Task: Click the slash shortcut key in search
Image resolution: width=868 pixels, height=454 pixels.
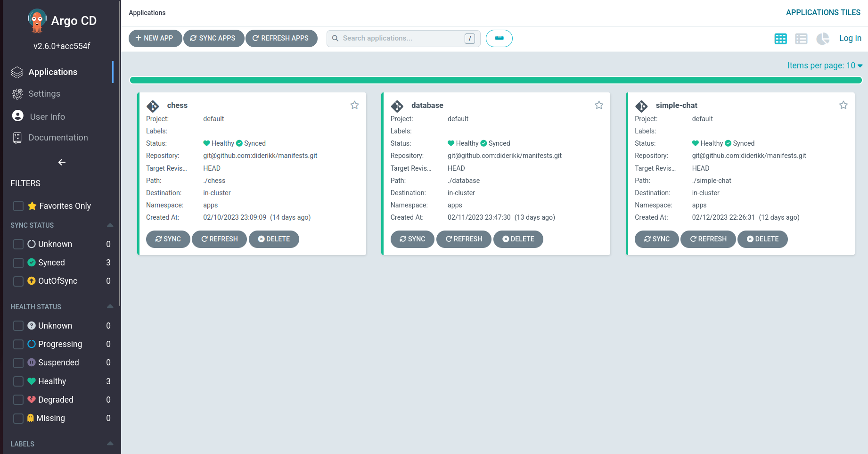Action: point(470,39)
